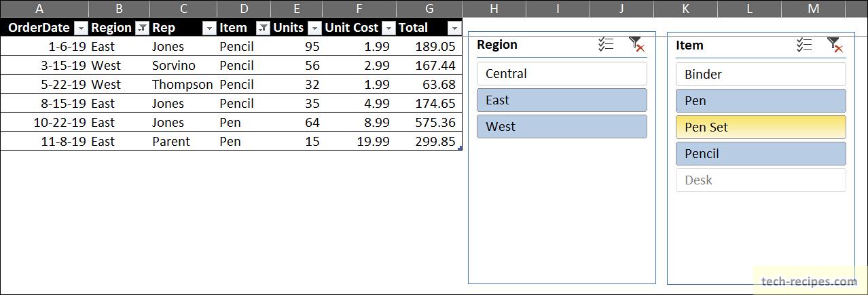Select Pen Set in the Item slicer
868x295 pixels.
(761, 127)
